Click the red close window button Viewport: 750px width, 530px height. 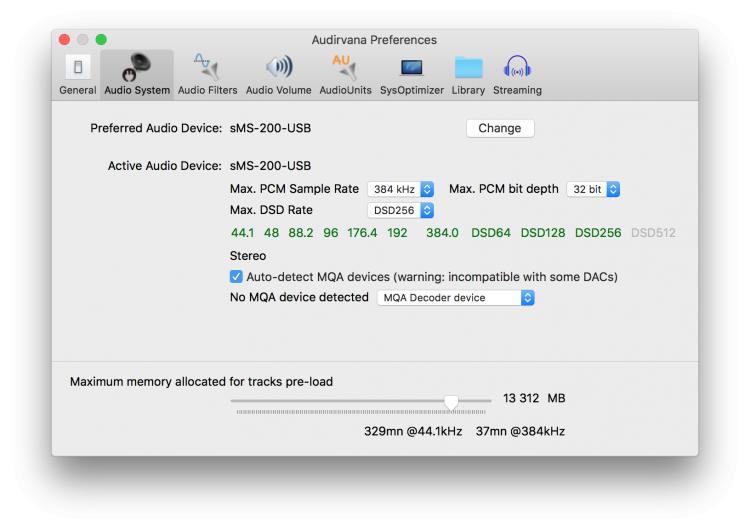pos(64,40)
